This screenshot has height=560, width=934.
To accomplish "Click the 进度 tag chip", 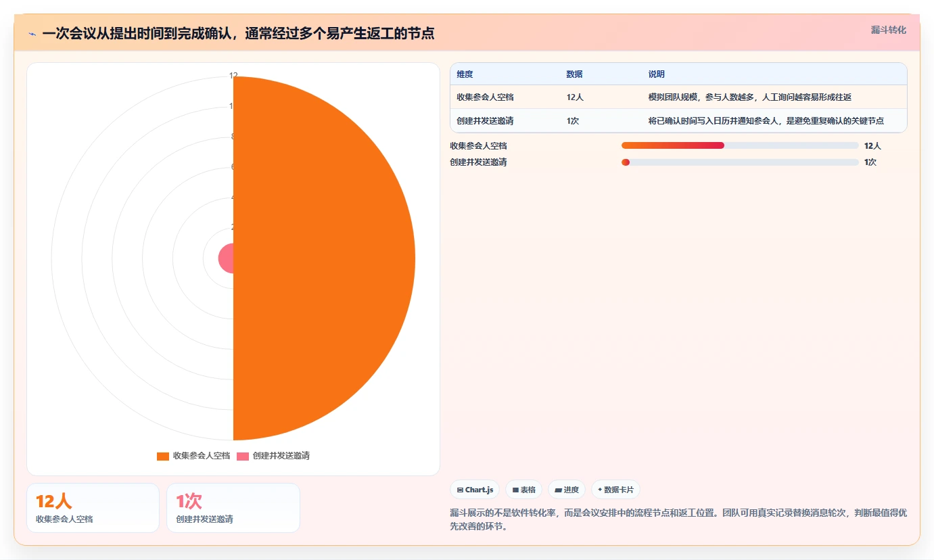I will click(x=567, y=490).
